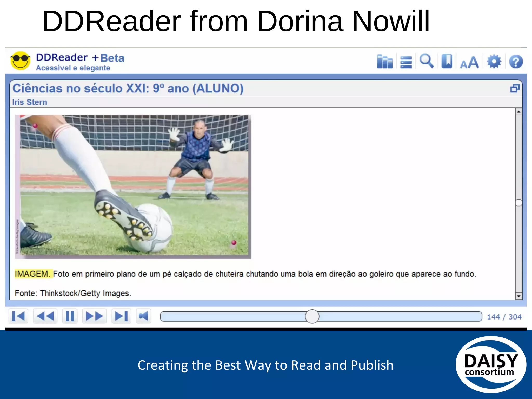Rewind with the double-left arrow button
Viewport: 532px width, 399px height.
45,316
